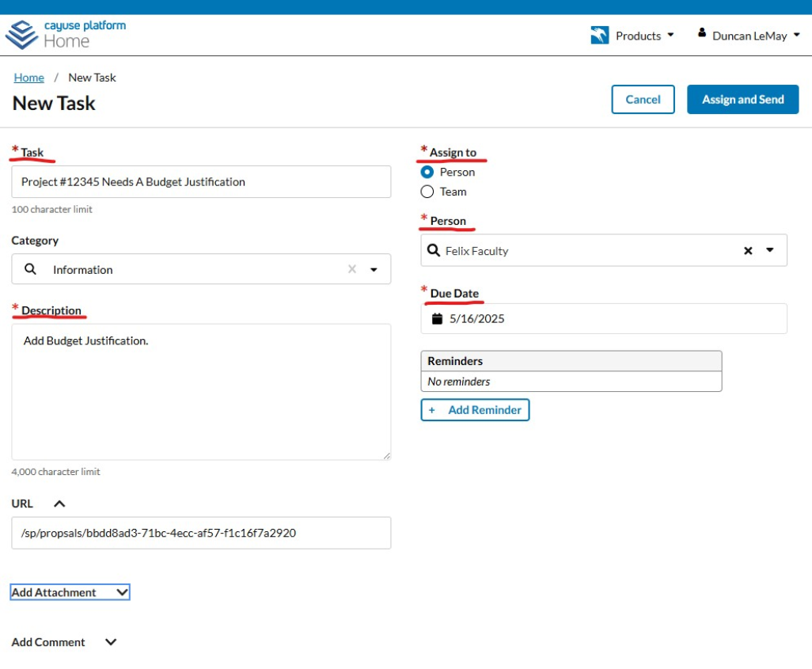Select the Person radio button
The width and height of the screenshot is (812, 669).
pyautogui.click(x=427, y=172)
